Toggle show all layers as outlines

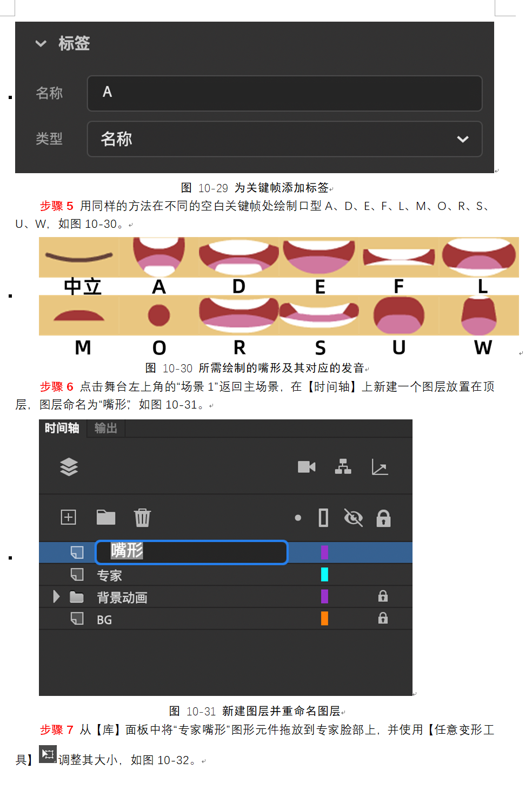[323, 518]
